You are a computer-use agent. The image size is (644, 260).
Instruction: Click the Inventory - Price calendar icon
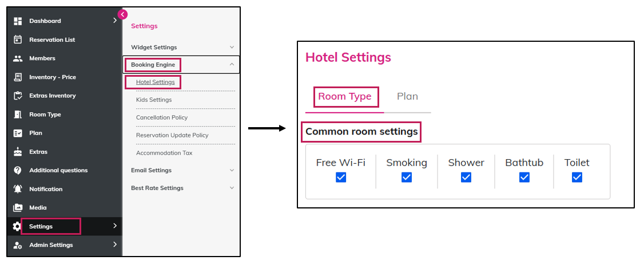(18, 77)
